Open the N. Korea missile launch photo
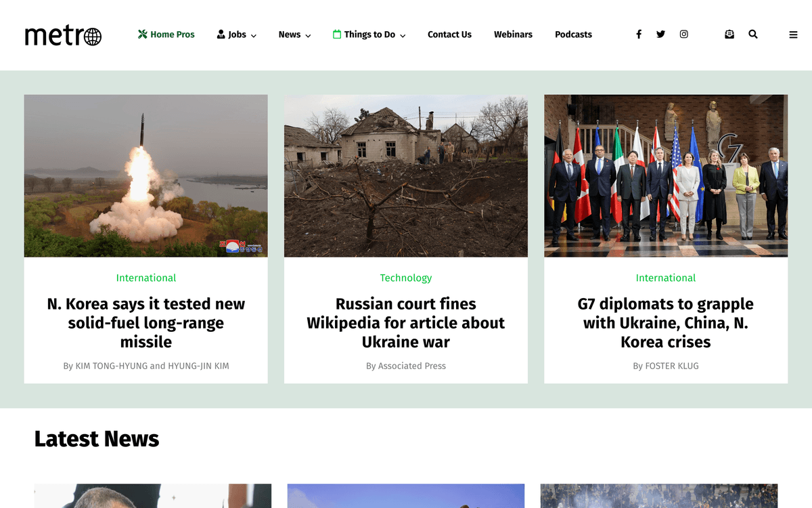The width and height of the screenshot is (812, 508). click(x=146, y=176)
